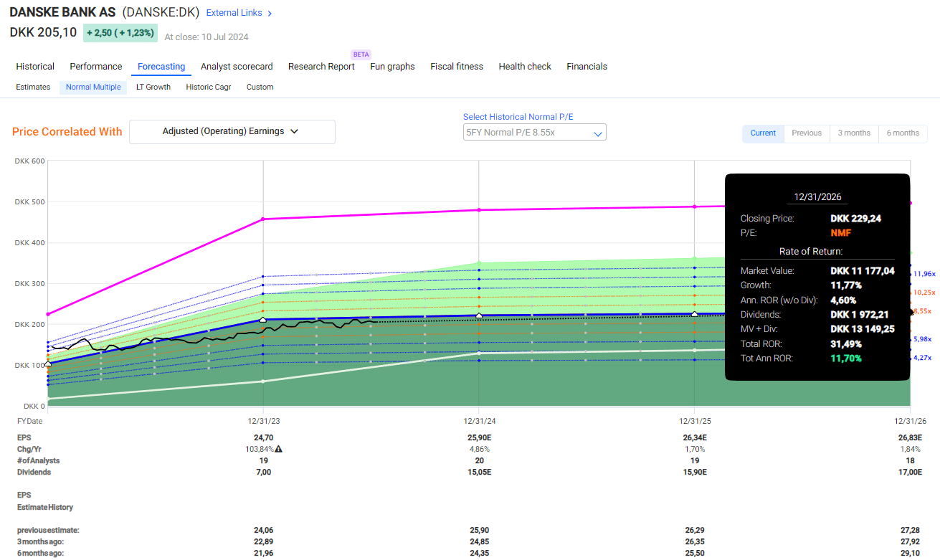Open the Analyst scorecard tab
This screenshot has width=940, height=560.
coord(237,66)
